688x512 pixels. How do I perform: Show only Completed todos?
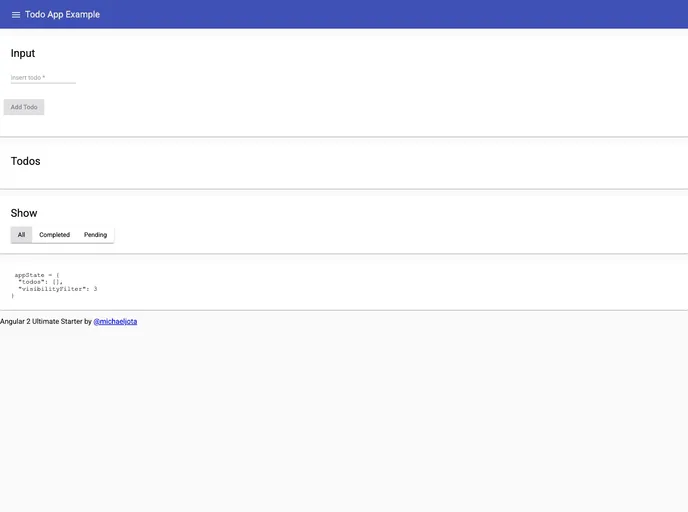(54, 235)
